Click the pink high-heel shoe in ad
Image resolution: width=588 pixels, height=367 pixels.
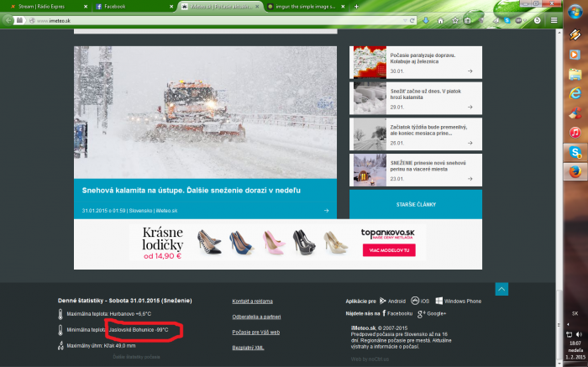click(274, 243)
